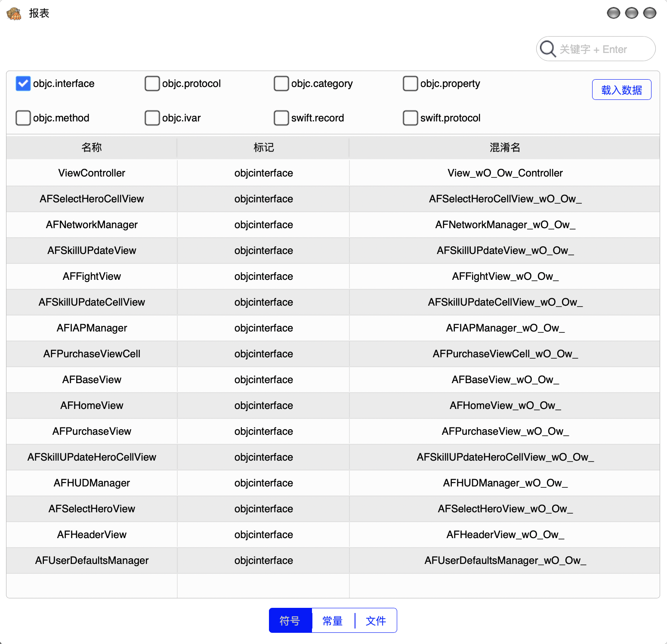Select the AFSelectHeroCellView name cell
The height and width of the screenshot is (644, 667).
(92, 199)
